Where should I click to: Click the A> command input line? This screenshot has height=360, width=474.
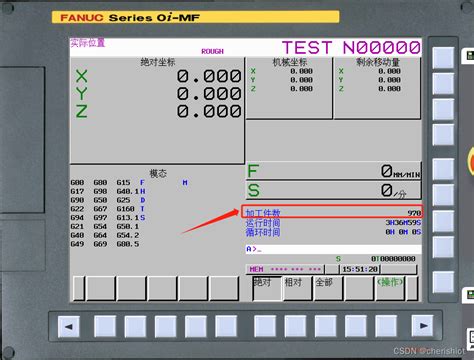click(334, 249)
